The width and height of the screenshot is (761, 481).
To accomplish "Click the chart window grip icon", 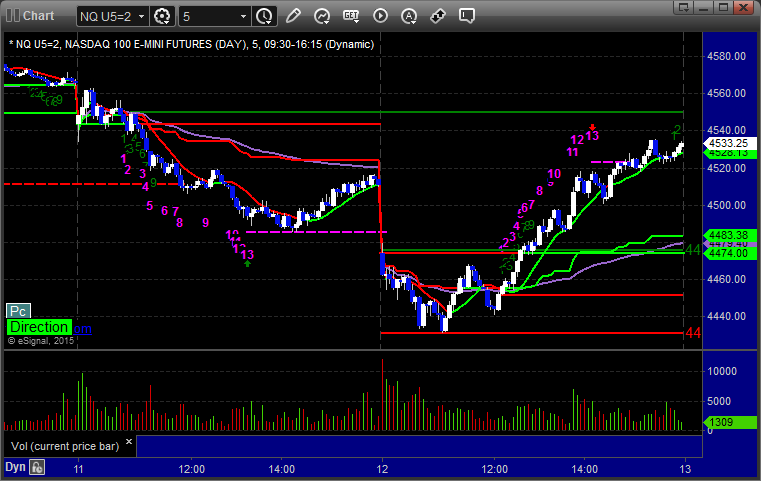I will (12, 16).
